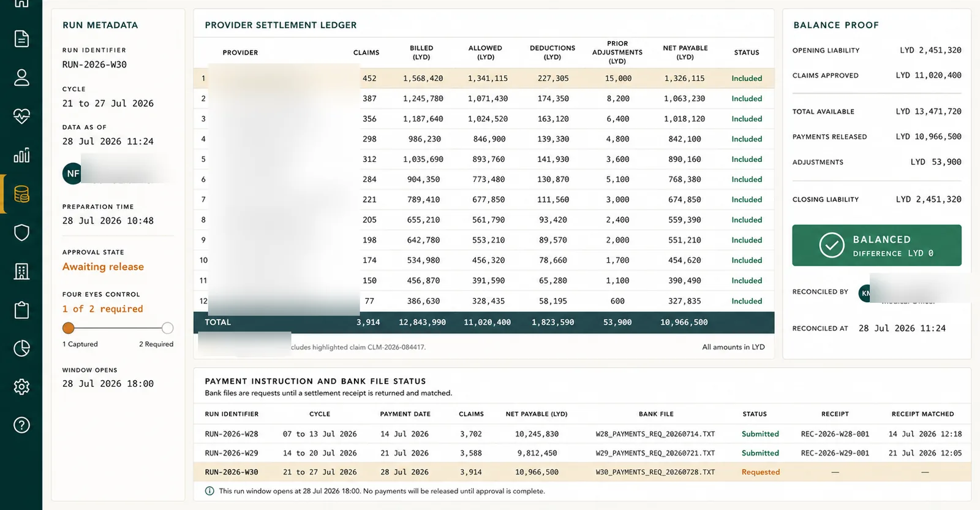This screenshot has width=980, height=510.
Task: Open receipt REC-2026-W28-001
Action: pyautogui.click(x=835, y=434)
